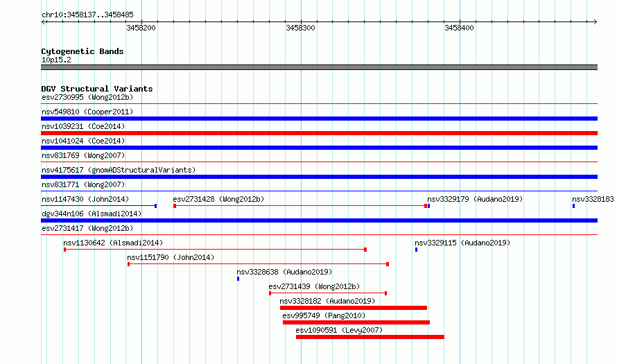Select variant nsv831771 (Wong2007) label

[x=83, y=184]
